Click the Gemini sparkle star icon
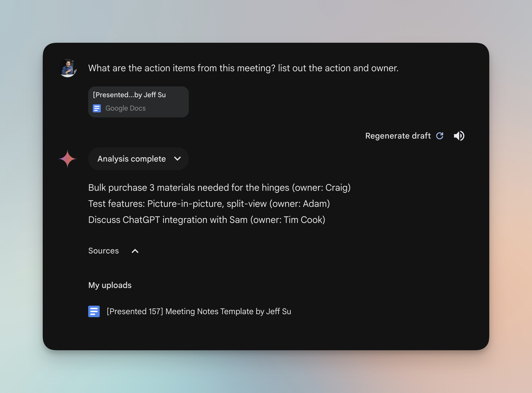Image resolution: width=532 pixels, height=393 pixels. (x=68, y=159)
